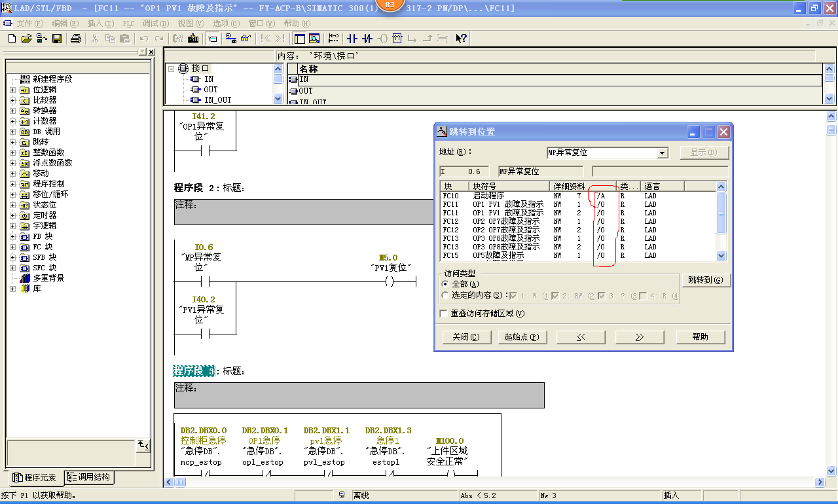Select the 新建程序段 tree item
The height and width of the screenshot is (504, 838).
(52, 79)
